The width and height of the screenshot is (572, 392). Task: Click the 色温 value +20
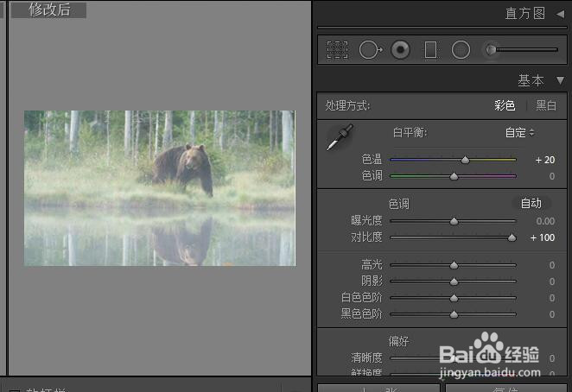point(545,160)
